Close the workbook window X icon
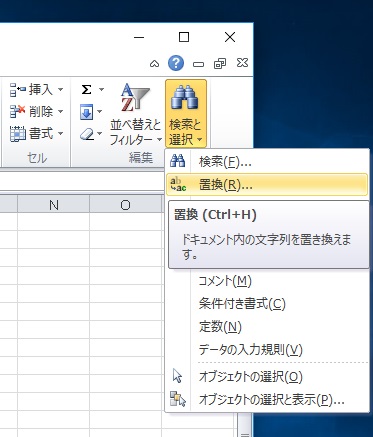Screen dimensions: 373x437 (x=242, y=63)
